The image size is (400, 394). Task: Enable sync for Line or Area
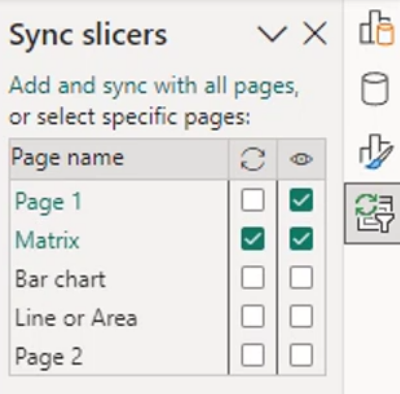tap(253, 316)
